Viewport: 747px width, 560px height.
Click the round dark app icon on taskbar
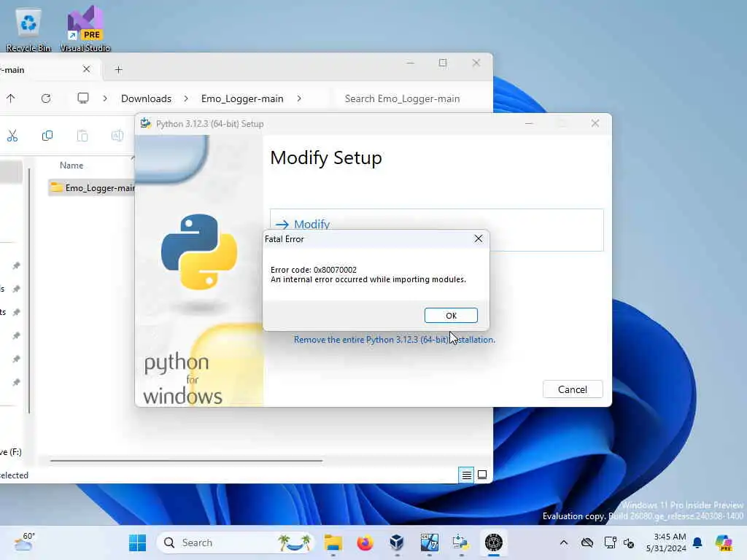[494, 542]
